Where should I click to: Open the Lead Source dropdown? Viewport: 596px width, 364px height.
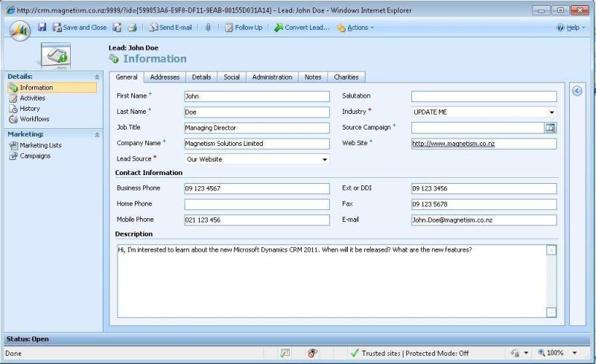click(325, 159)
